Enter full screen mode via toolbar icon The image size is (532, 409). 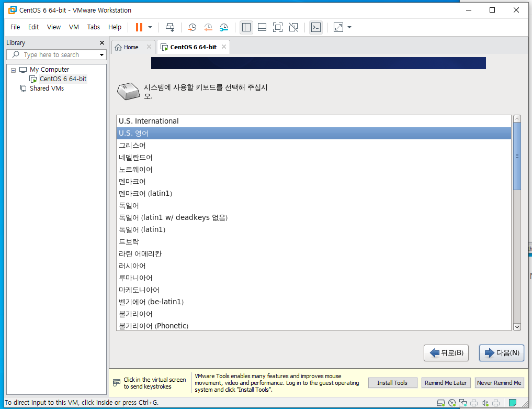[278, 27]
